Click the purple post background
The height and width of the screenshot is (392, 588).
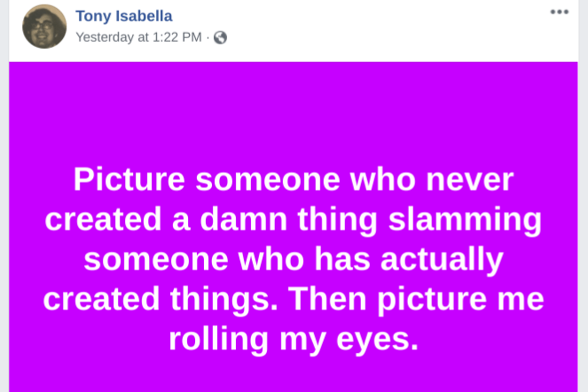(x=293, y=106)
